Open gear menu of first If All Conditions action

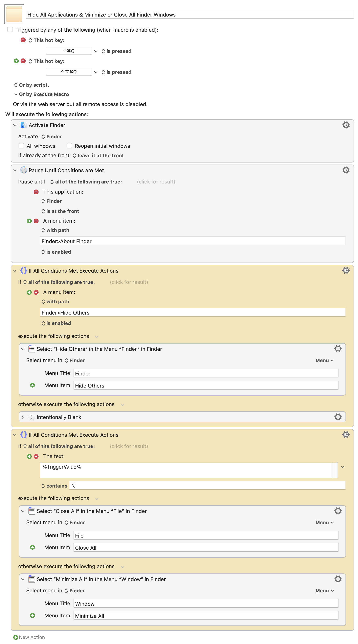coord(346,270)
